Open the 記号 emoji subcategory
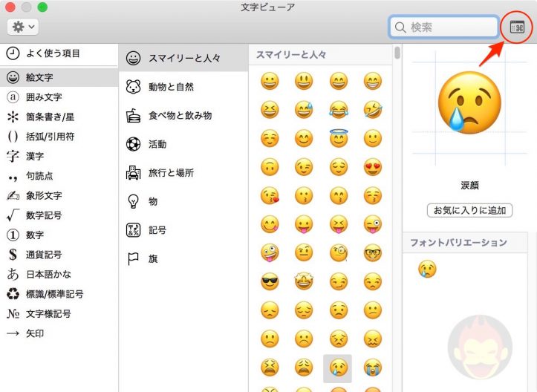This screenshot has height=392, width=537. point(183,230)
